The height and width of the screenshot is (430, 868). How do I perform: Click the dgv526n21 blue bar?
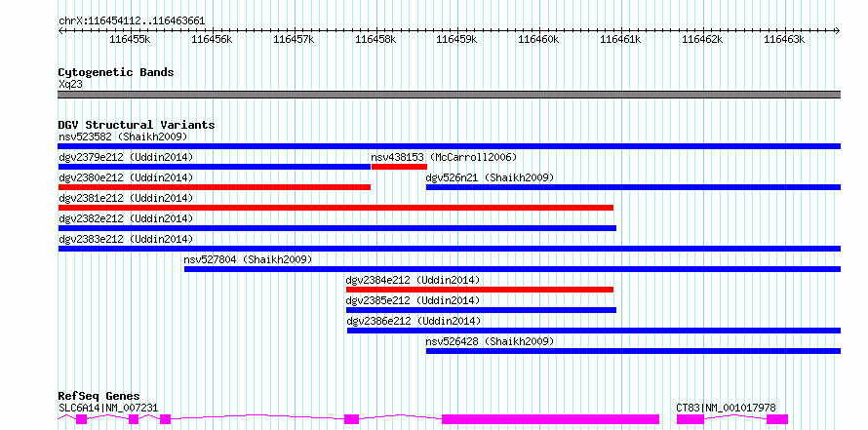point(633,187)
